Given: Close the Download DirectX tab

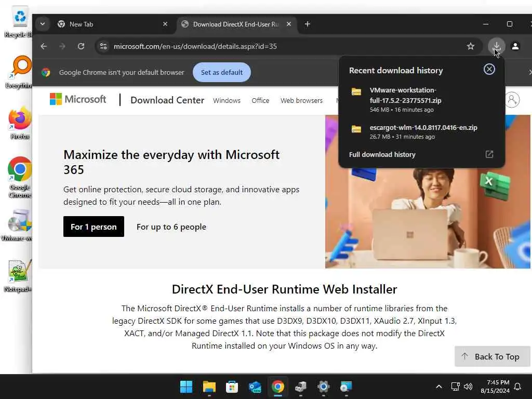Looking at the screenshot, I should (289, 24).
